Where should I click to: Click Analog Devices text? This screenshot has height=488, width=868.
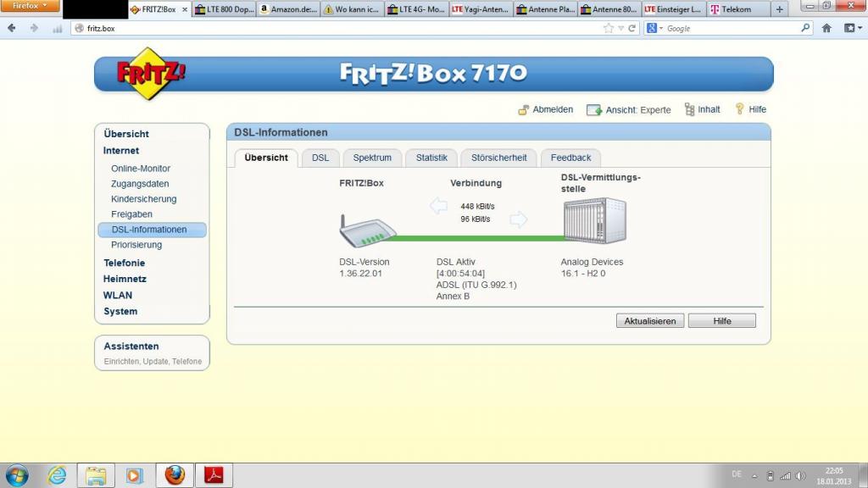[592, 262]
